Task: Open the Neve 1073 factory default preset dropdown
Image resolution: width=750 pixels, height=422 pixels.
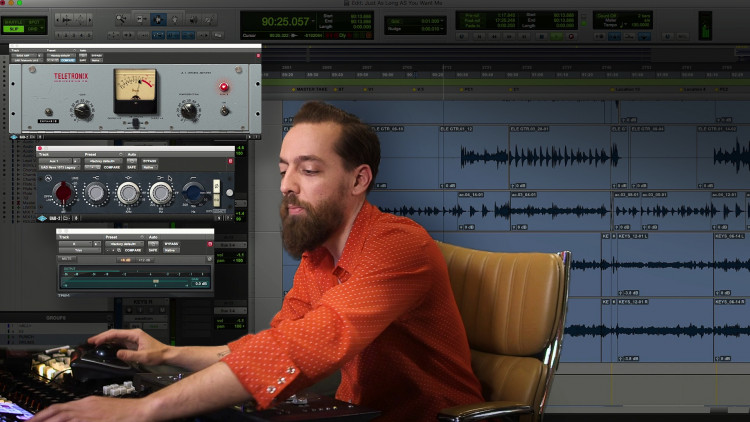Action: (x=104, y=161)
